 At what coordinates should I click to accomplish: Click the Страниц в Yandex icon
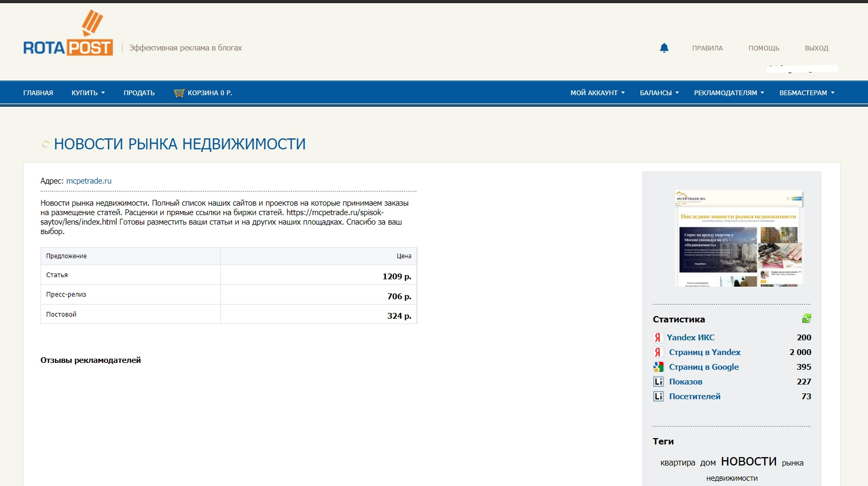[x=657, y=352]
